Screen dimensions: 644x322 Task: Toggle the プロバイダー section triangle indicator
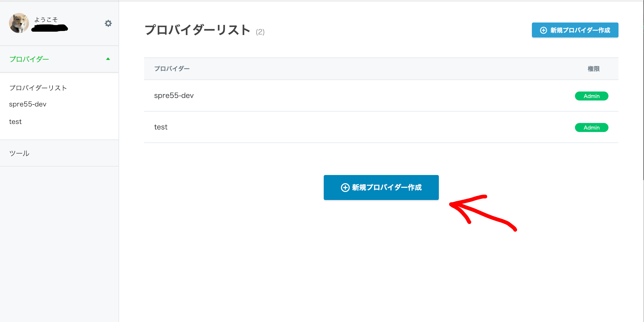pyautogui.click(x=108, y=59)
